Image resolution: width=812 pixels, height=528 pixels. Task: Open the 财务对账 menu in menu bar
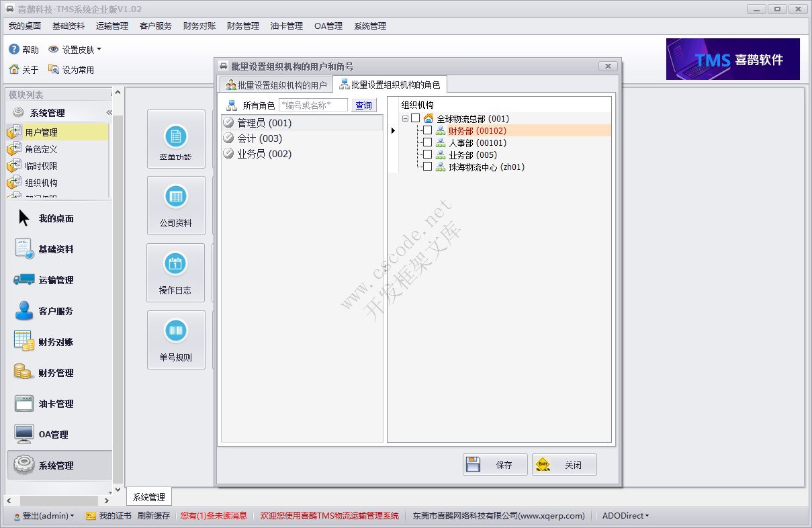point(199,26)
